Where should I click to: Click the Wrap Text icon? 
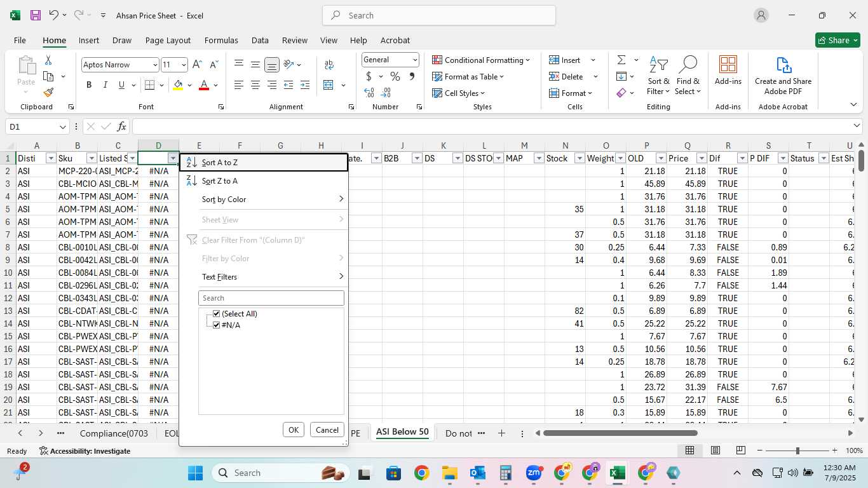[x=329, y=65]
